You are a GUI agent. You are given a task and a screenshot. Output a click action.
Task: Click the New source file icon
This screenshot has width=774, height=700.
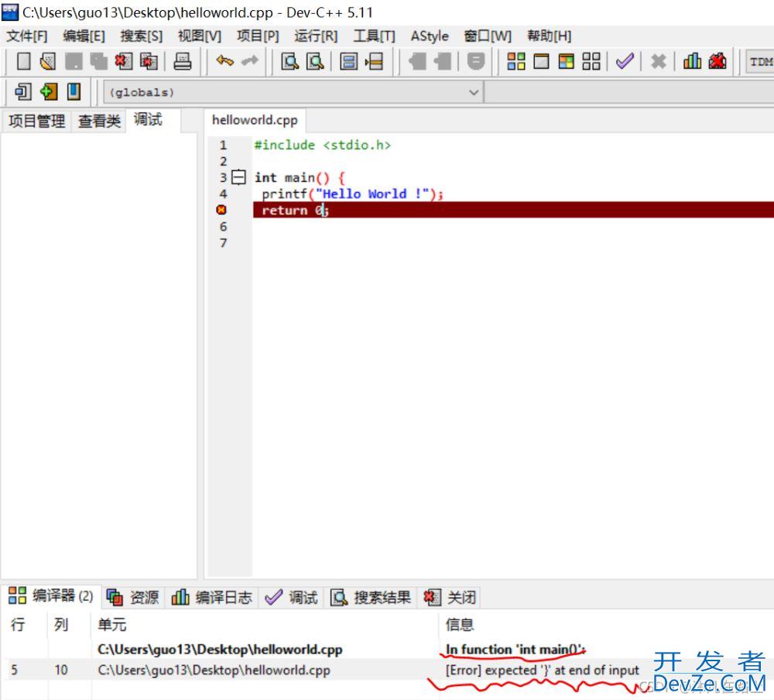pos(23,61)
